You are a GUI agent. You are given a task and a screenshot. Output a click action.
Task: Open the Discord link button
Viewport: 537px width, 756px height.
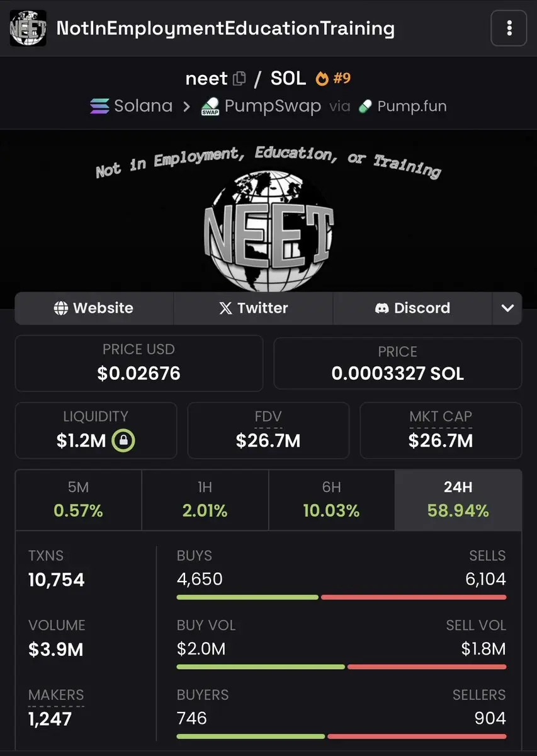(412, 308)
